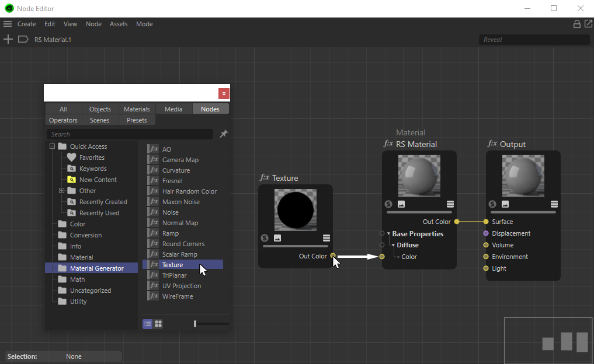This screenshot has height=364, width=594.
Task: Click the image preview icon on Texture node
Action: 277,238
